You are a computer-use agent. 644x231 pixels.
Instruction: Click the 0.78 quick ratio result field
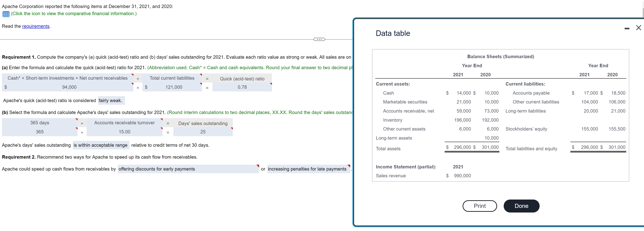[242, 87]
